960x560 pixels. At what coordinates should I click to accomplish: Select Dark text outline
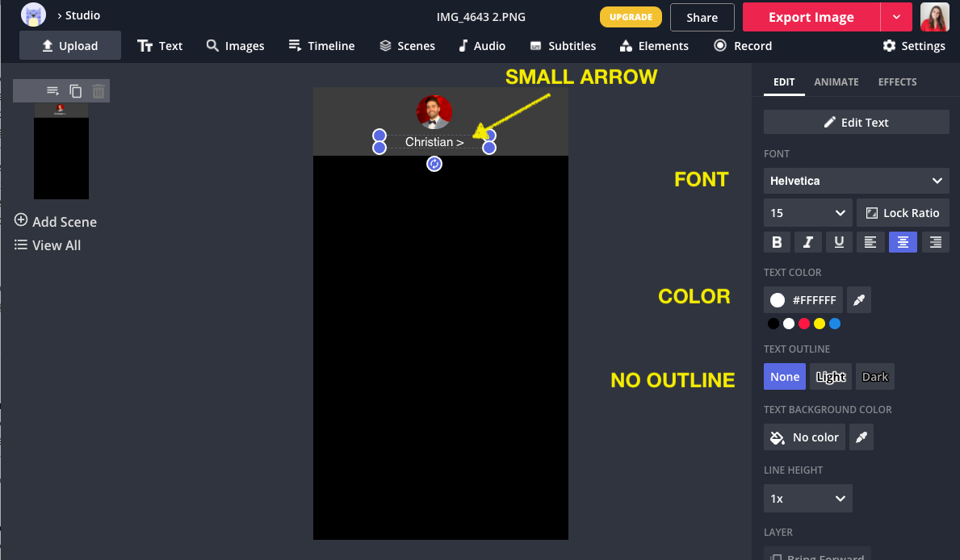pos(875,376)
